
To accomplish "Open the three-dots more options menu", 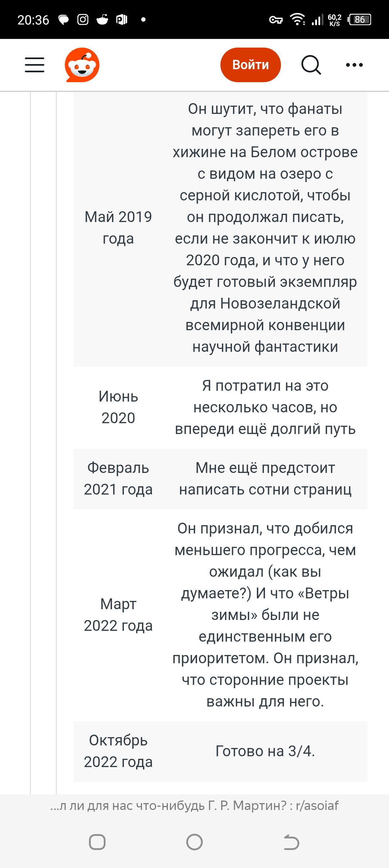I will click(354, 65).
